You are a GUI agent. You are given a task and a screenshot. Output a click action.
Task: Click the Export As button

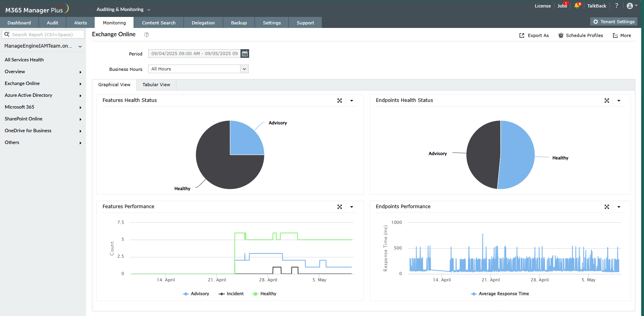(x=534, y=35)
